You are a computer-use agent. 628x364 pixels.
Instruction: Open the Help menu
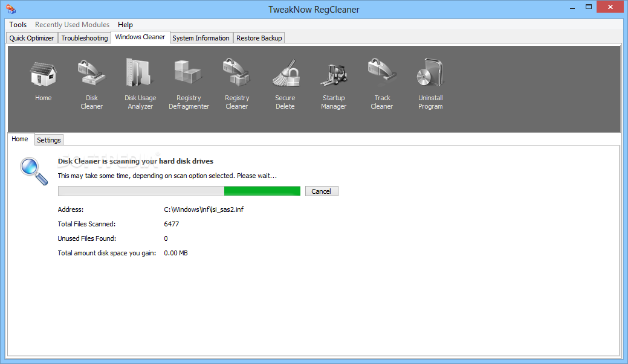[125, 25]
